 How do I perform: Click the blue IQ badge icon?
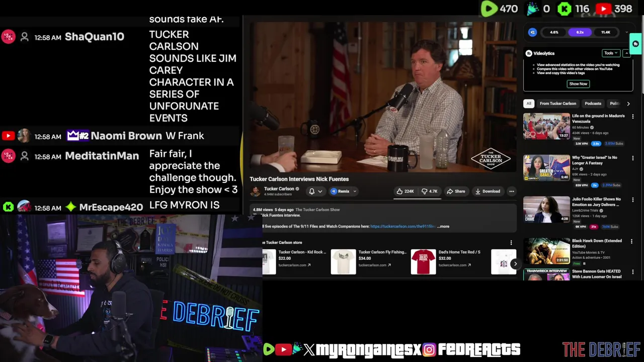point(532,32)
